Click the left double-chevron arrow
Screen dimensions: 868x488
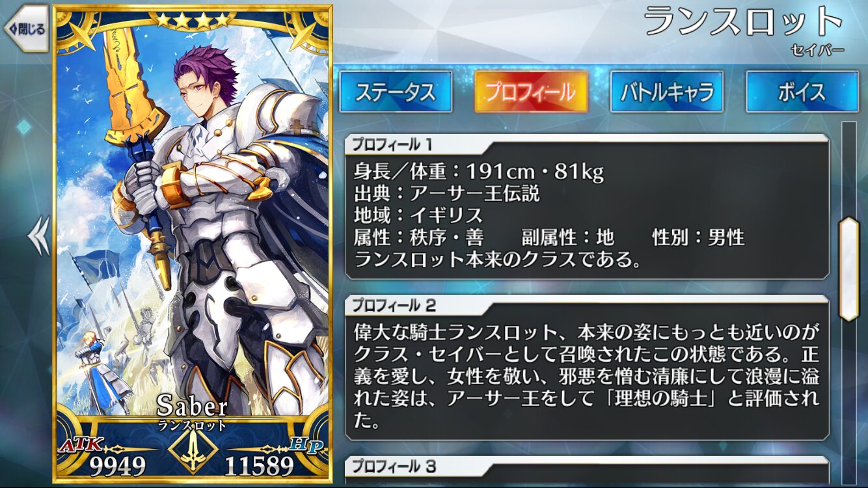click(38, 236)
